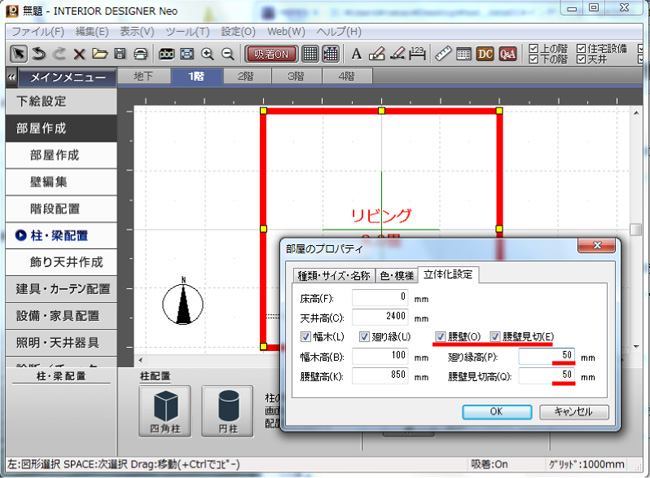The image size is (650, 478).
Task: Zoom out using the magnifier minus icon
Action: pos(228,53)
